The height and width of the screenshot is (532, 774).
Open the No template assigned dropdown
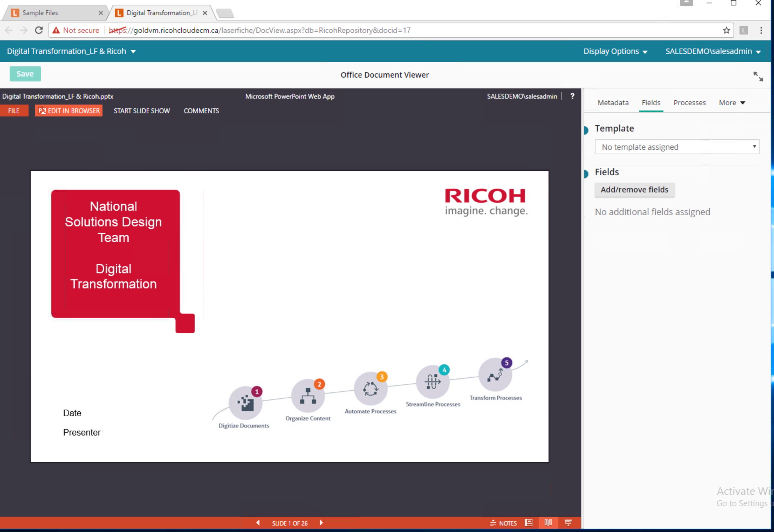tap(677, 147)
